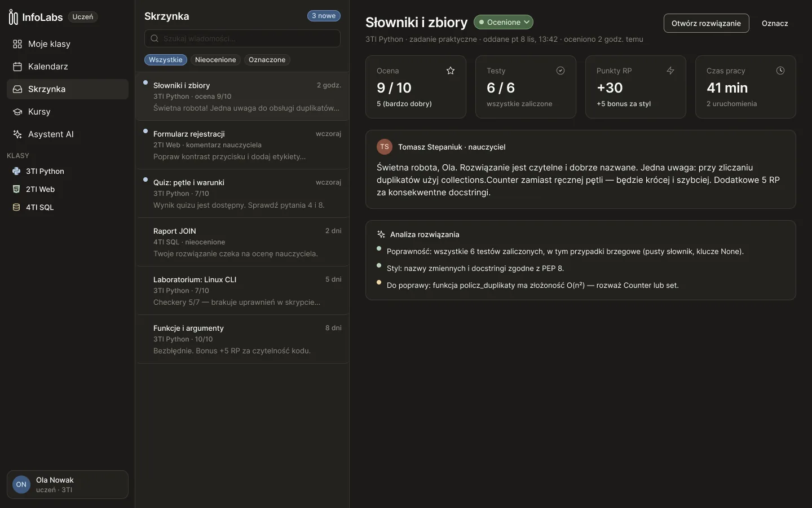Focus the Szukaj wiadomości search field
Image resolution: width=812 pixels, height=508 pixels.
pyautogui.click(x=242, y=38)
